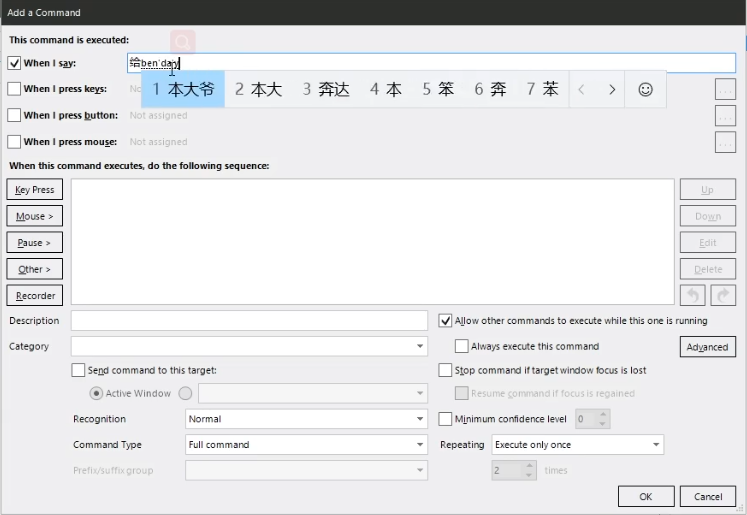The height and width of the screenshot is (515, 747).
Task: Open the Recognition dropdown set to Normal
Action: pos(419,419)
